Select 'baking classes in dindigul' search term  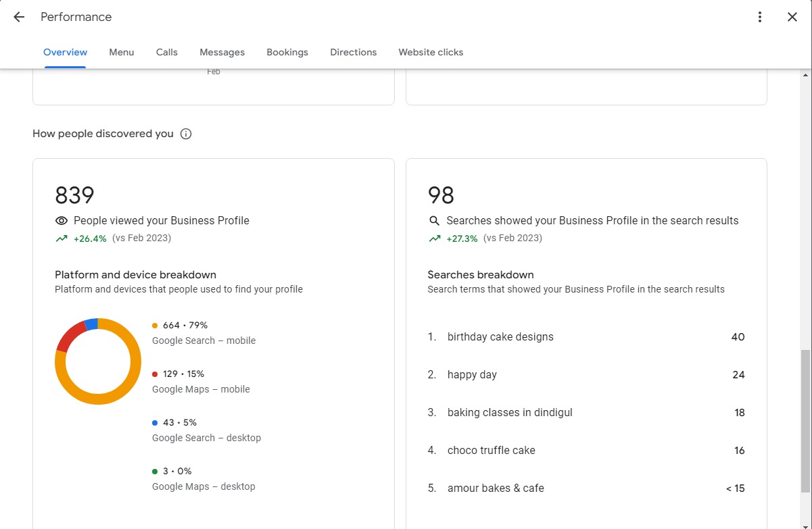510,413
